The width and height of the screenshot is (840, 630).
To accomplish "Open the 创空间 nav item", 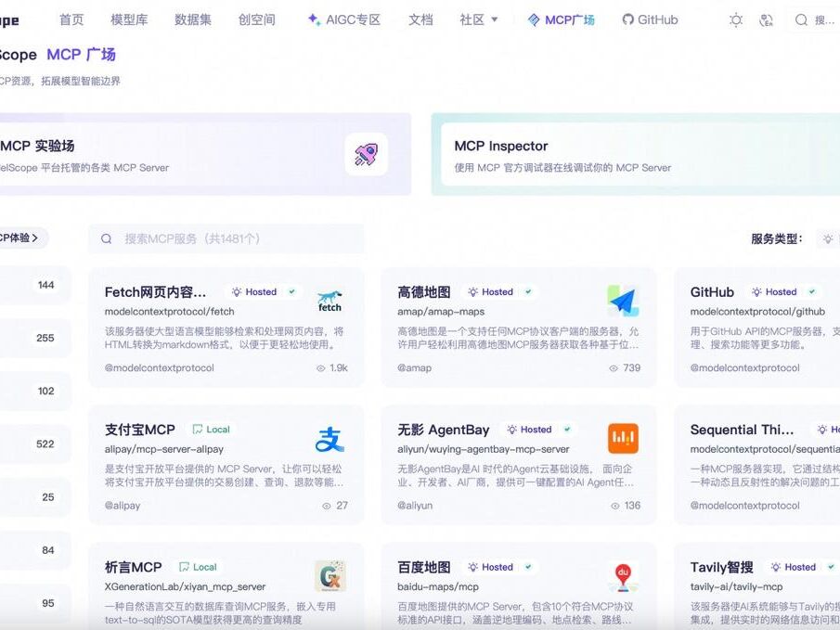I will coord(256,19).
